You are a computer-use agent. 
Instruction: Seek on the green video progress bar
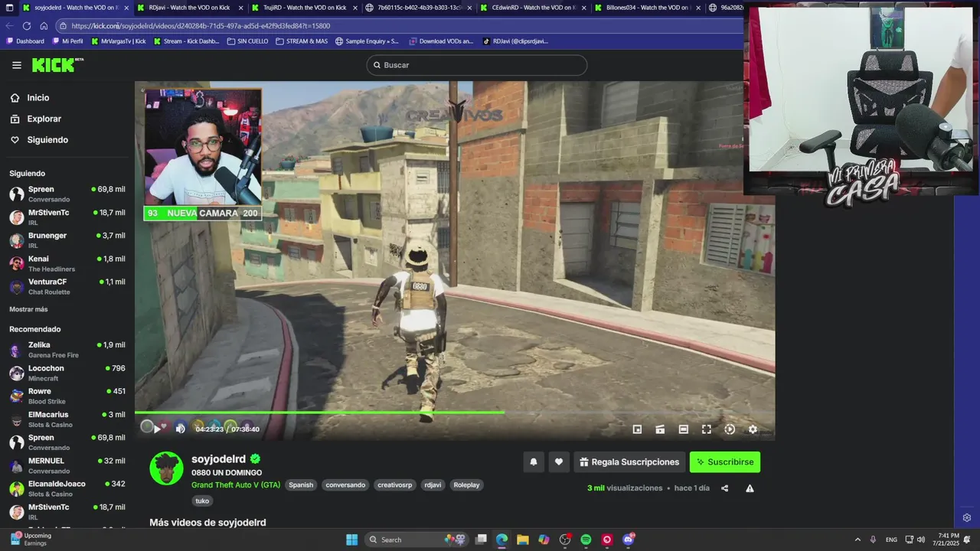319,412
